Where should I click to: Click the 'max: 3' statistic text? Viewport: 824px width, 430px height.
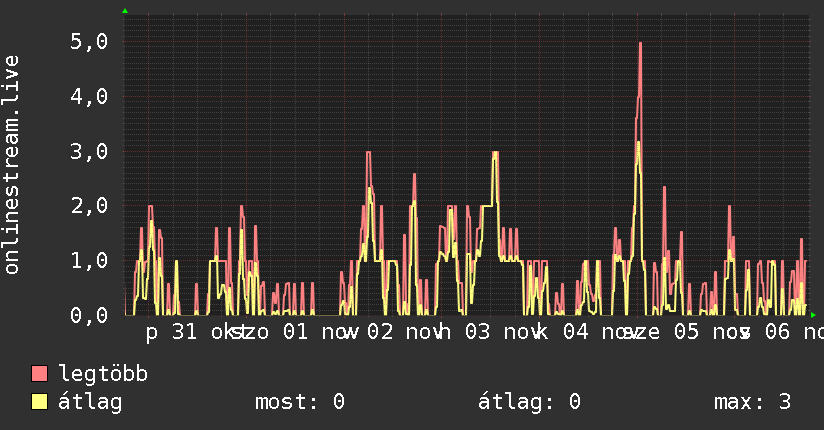(x=752, y=402)
